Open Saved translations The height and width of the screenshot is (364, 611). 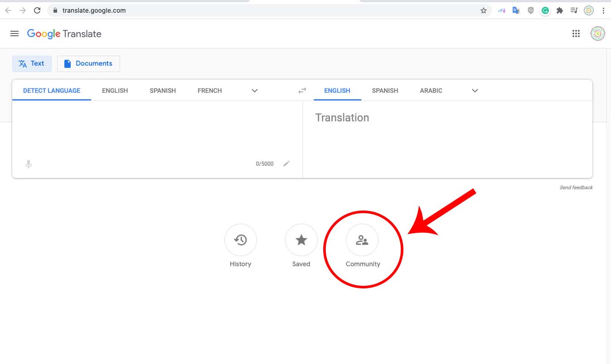coord(301,246)
